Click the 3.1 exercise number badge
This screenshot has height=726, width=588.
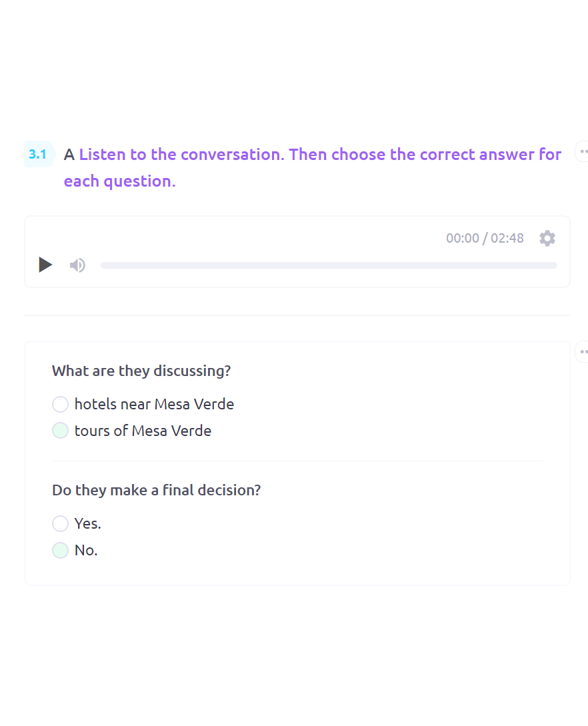(x=38, y=154)
